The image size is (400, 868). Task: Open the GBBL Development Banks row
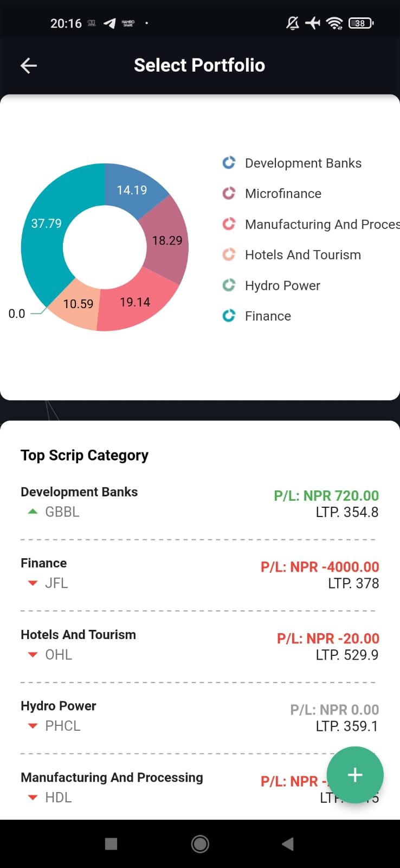tap(199, 502)
